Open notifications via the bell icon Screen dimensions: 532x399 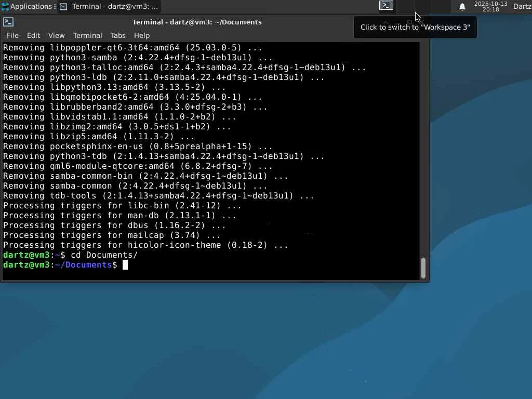[x=462, y=6]
